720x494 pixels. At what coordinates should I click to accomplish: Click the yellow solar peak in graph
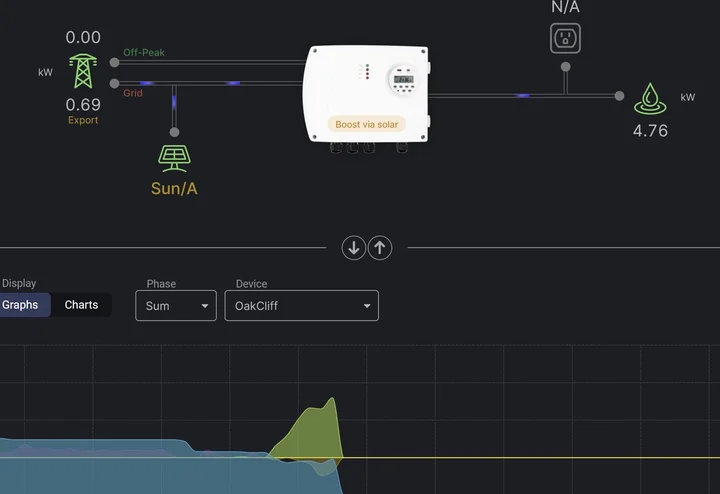[315, 430]
